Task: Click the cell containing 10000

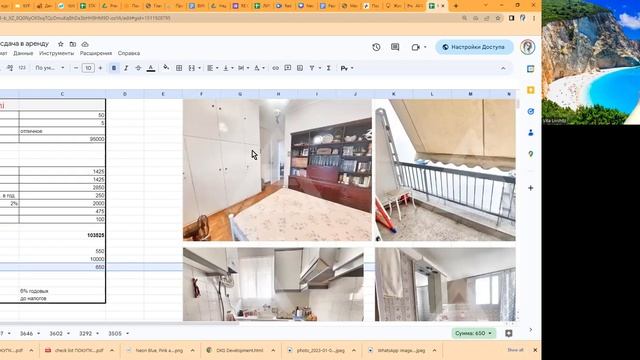Action: [62, 259]
